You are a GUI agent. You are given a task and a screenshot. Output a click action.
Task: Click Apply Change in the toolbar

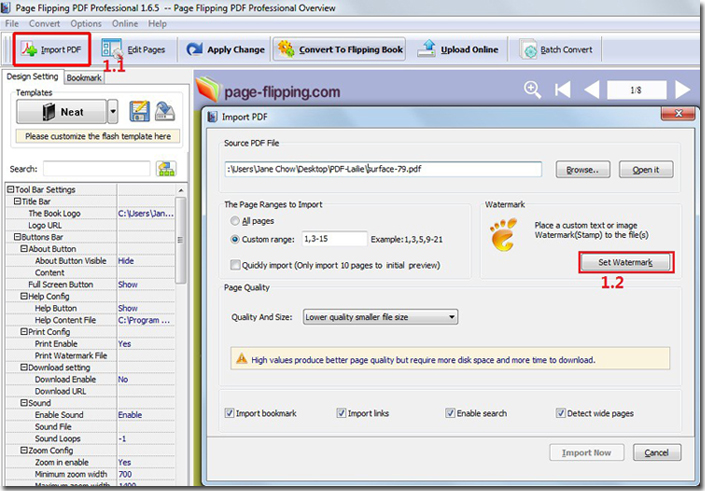226,49
